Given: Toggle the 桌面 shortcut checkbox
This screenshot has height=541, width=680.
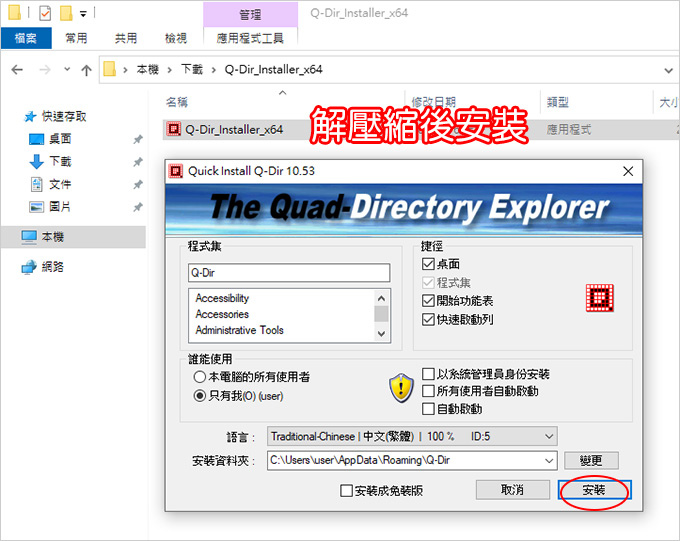Looking at the screenshot, I should pos(428,264).
